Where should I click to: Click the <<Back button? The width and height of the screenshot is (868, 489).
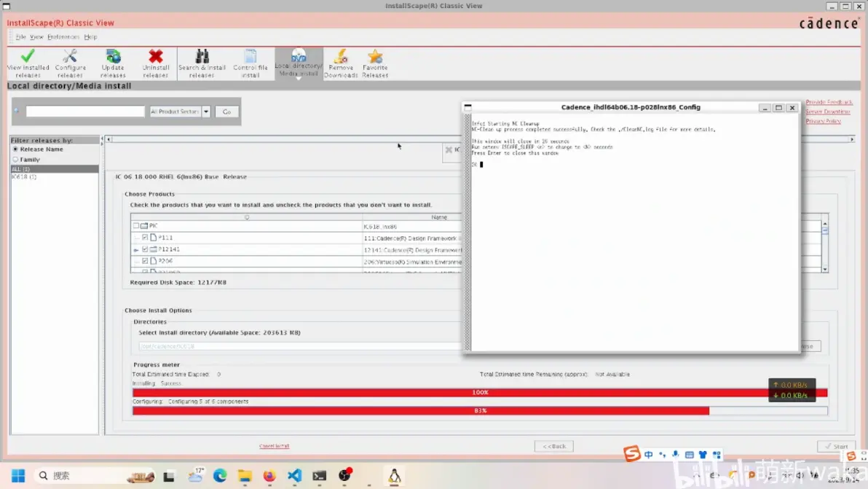553,446
